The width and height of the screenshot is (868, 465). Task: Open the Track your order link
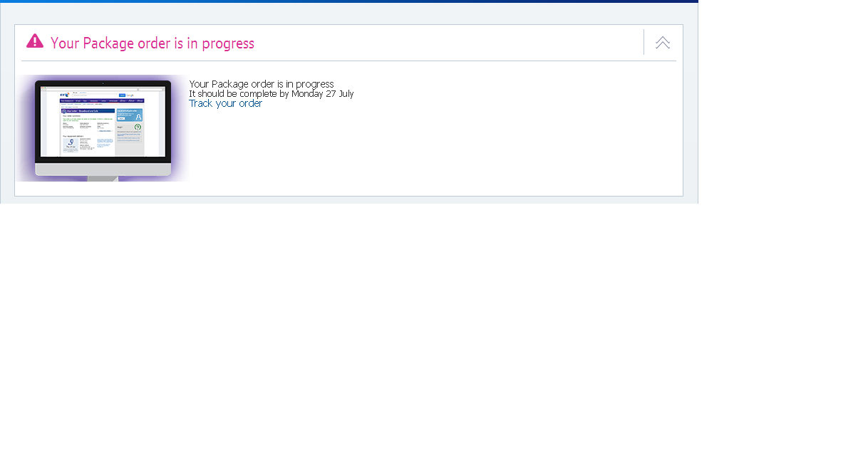tap(225, 103)
